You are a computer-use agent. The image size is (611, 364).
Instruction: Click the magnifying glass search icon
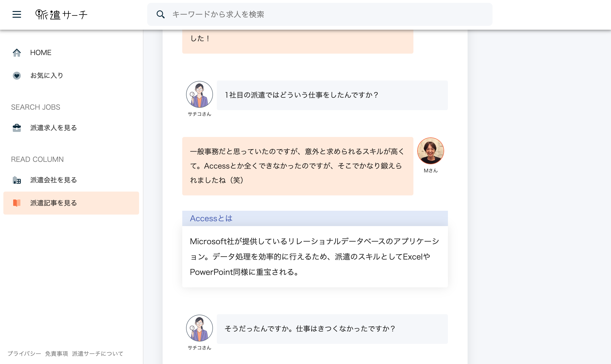click(161, 14)
